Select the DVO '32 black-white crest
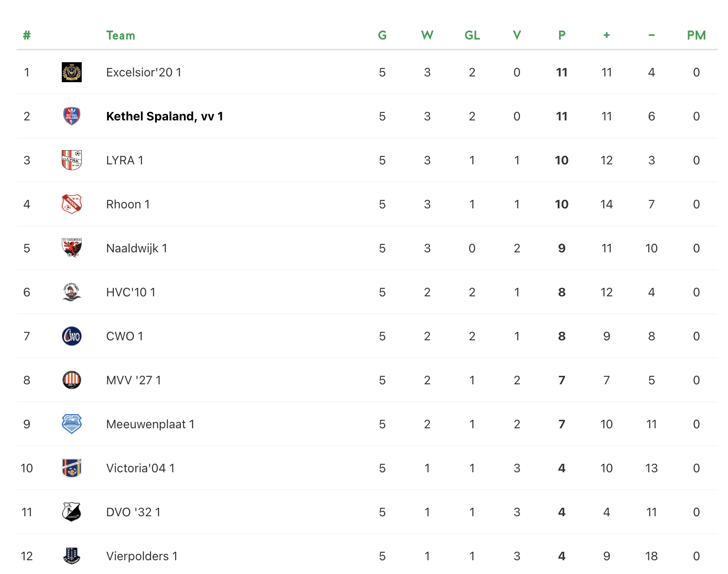 [72, 512]
